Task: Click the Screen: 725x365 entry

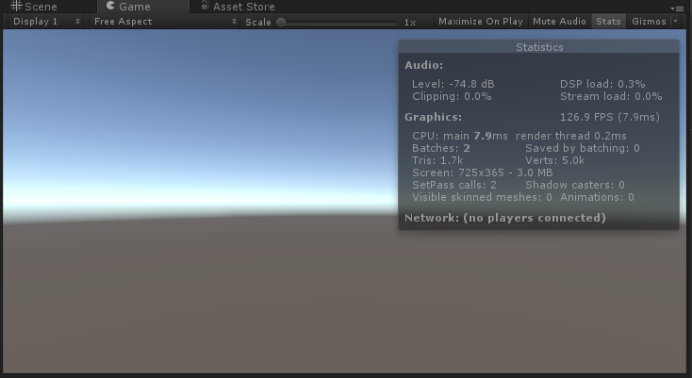Action: (x=482, y=173)
